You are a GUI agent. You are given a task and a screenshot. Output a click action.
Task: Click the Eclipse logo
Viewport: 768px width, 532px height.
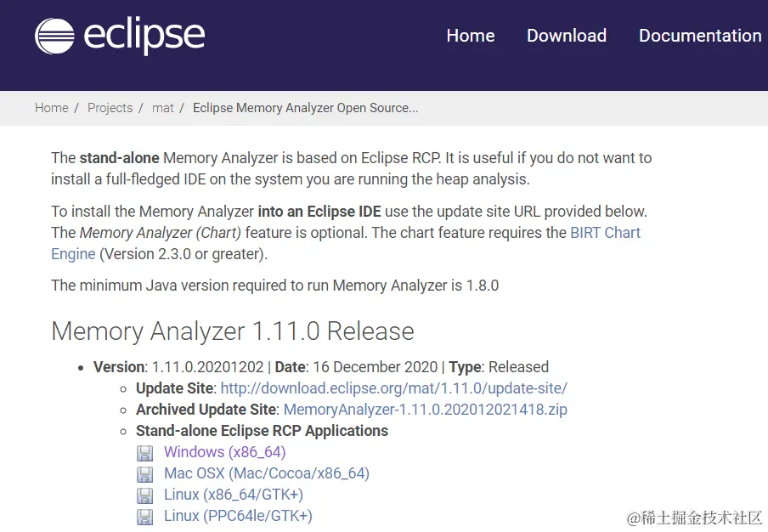[120, 36]
